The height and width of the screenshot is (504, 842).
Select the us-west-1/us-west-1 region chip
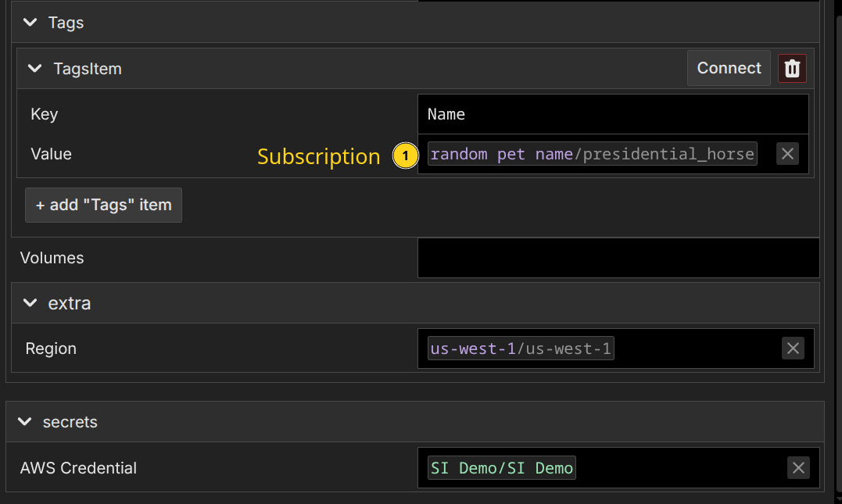(x=521, y=349)
